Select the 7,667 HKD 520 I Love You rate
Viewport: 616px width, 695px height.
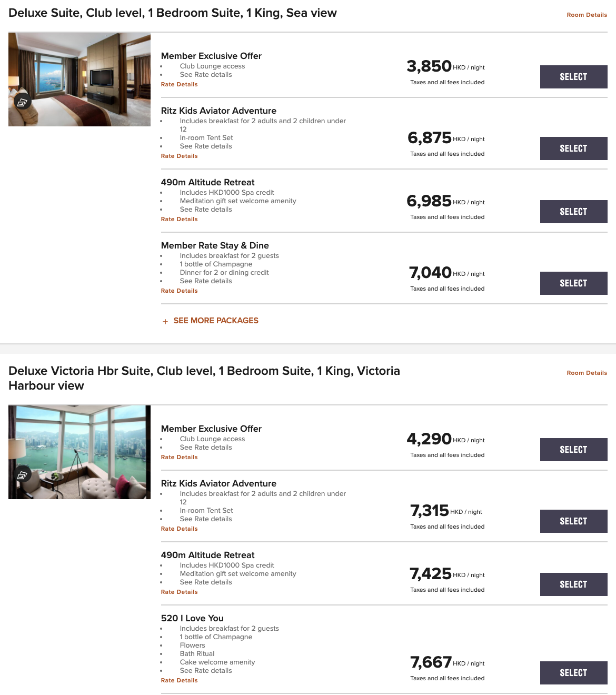coord(573,673)
